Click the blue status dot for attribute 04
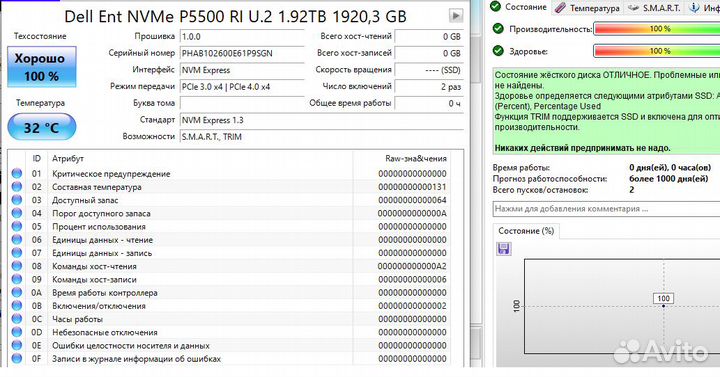Image resolution: width=720 pixels, height=377 pixels. pyautogui.click(x=17, y=213)
